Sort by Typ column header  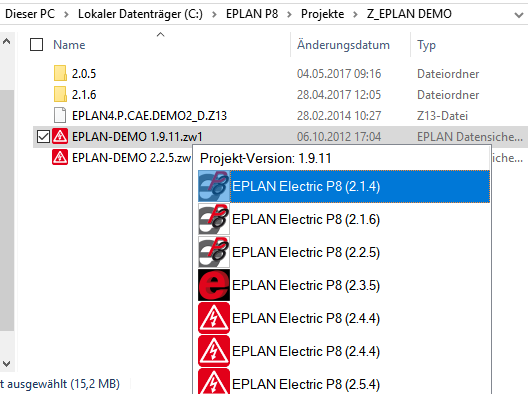point(426,45)
